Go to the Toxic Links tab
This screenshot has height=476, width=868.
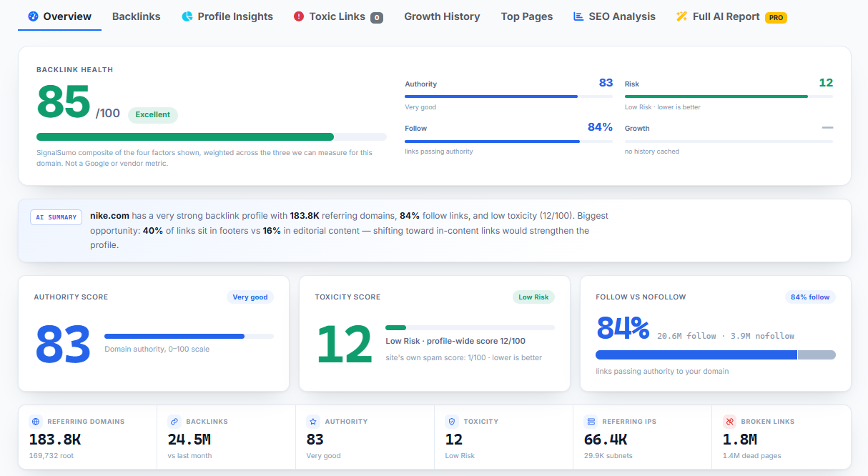(x=338, y=16)
